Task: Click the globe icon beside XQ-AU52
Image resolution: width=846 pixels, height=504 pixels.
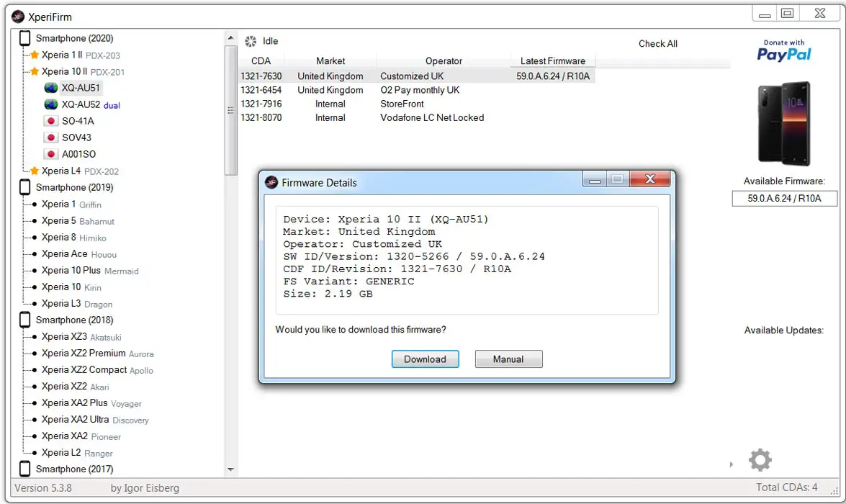Action: (50, 104)
